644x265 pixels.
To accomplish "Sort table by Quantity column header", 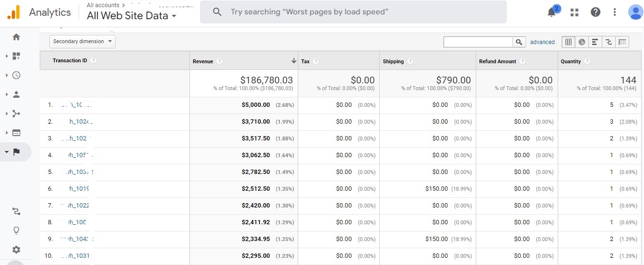I will (571, 61).
